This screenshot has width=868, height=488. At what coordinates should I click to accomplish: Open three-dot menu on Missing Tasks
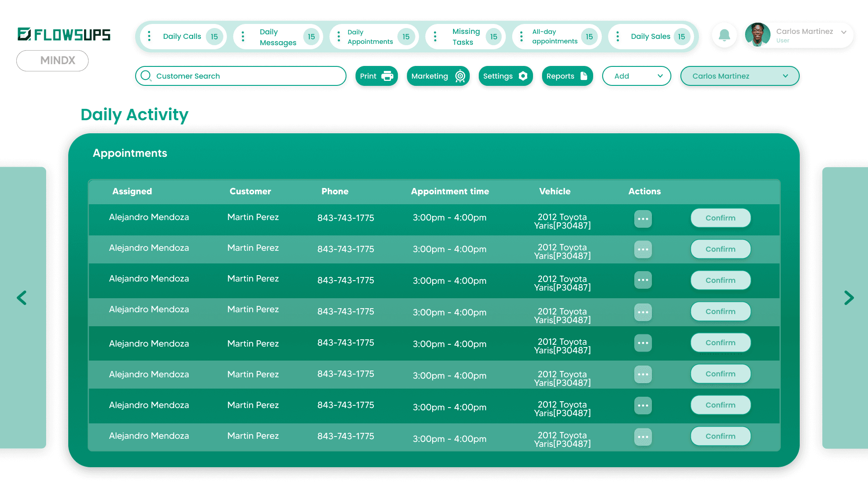[435, 36]
